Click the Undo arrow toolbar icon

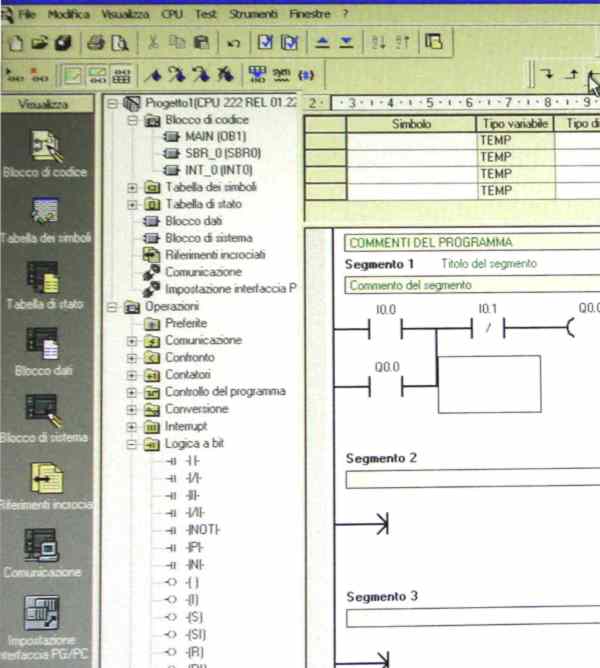point(233,43)
